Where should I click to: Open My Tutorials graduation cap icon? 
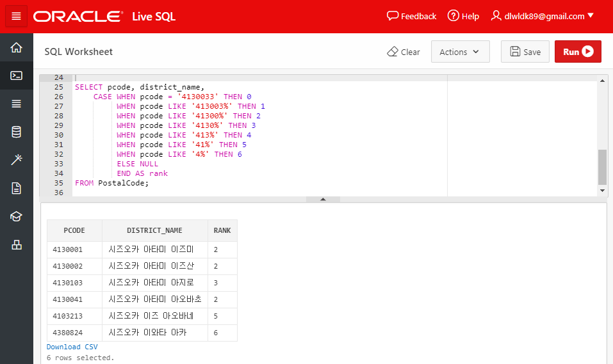[17, 216]
